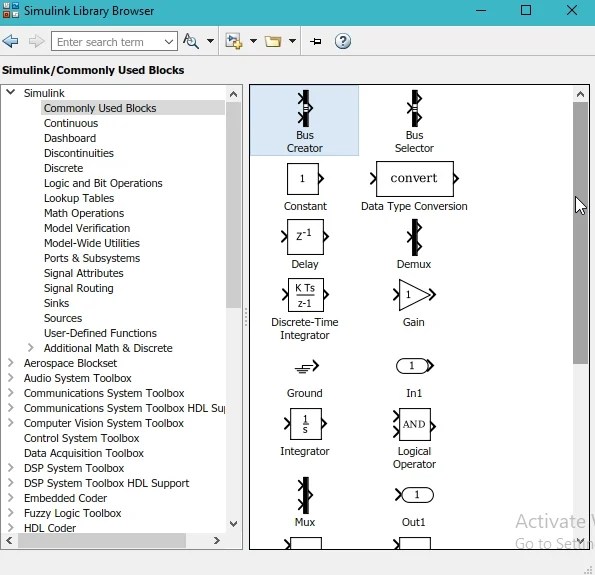Select the Delay block

pos(305,244)
